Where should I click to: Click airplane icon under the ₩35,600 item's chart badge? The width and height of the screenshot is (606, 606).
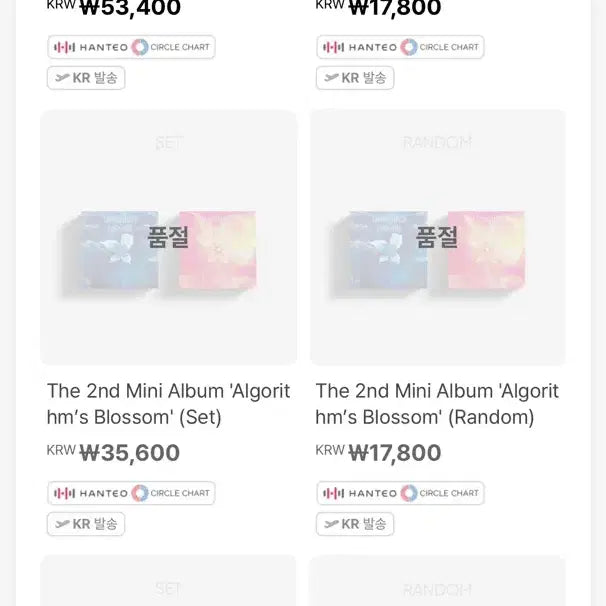62,524
